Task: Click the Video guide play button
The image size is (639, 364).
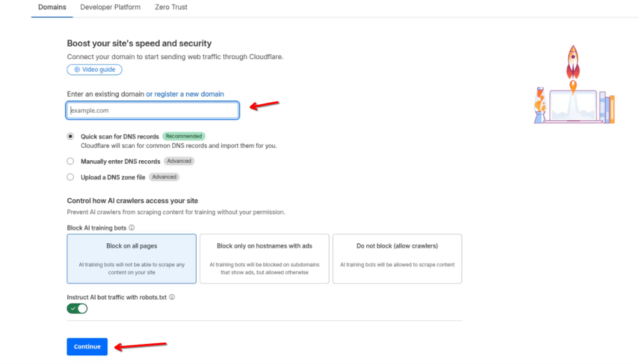Action: tap(94, 70)
